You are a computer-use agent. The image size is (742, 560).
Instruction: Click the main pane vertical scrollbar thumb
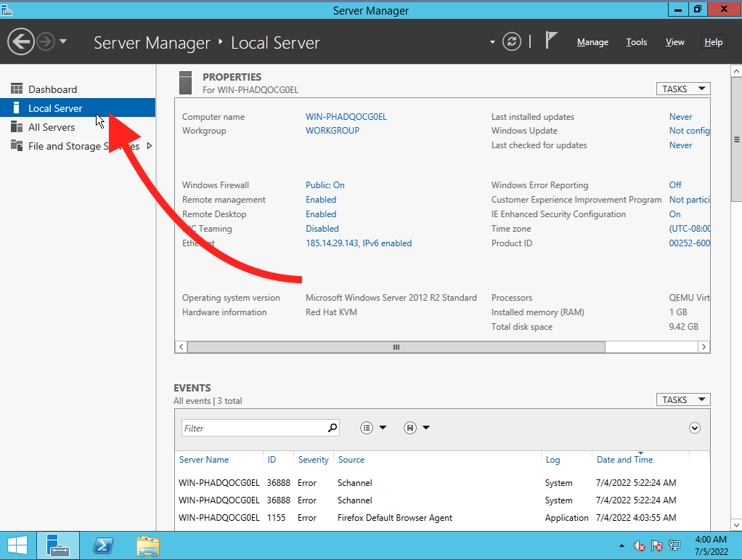tap(736, 139)
